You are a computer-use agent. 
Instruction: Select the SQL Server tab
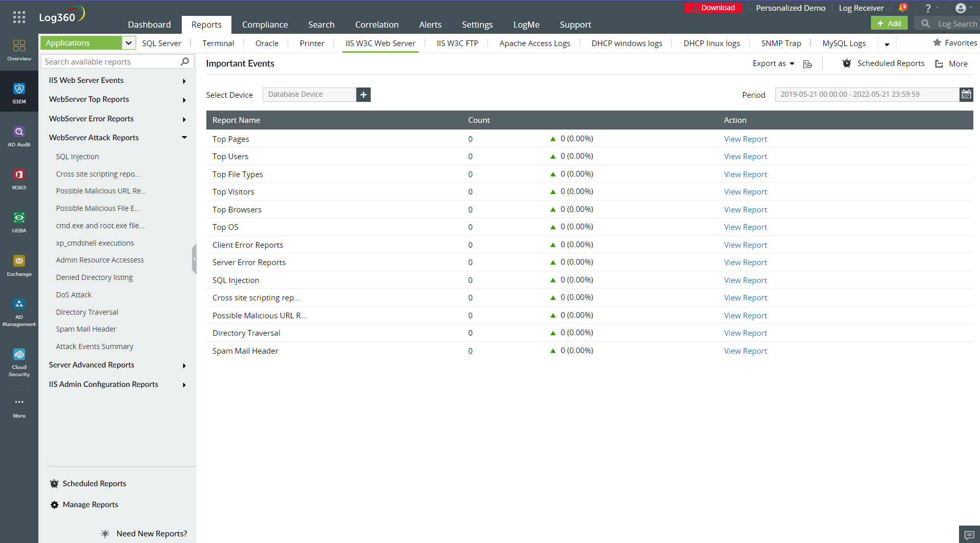click(161, 44)
